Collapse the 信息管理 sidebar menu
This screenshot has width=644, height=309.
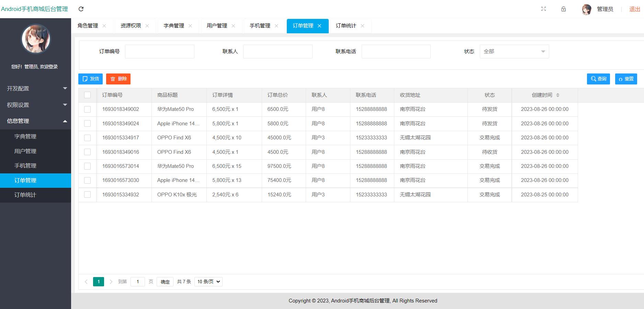tap(36, 121)
